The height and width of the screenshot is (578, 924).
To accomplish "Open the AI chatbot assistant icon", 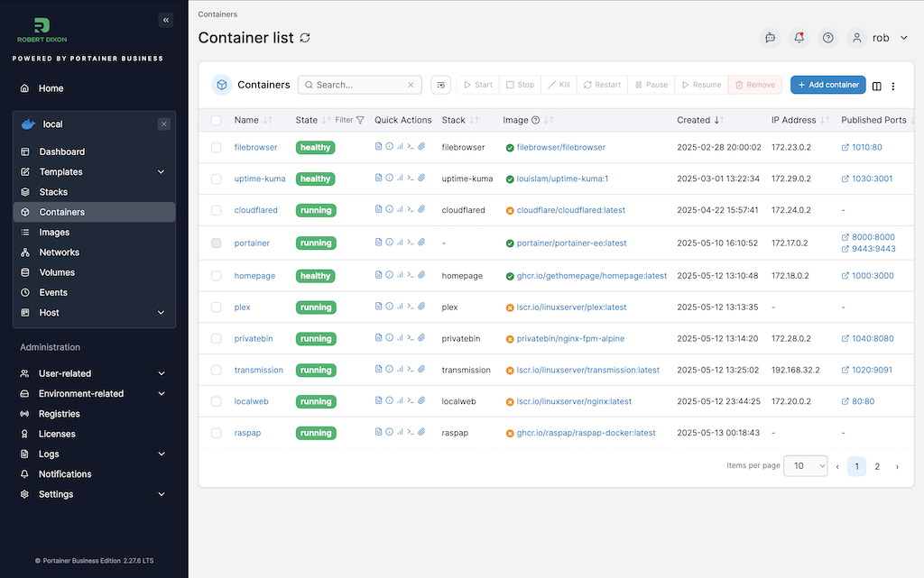I will (770, 38).
